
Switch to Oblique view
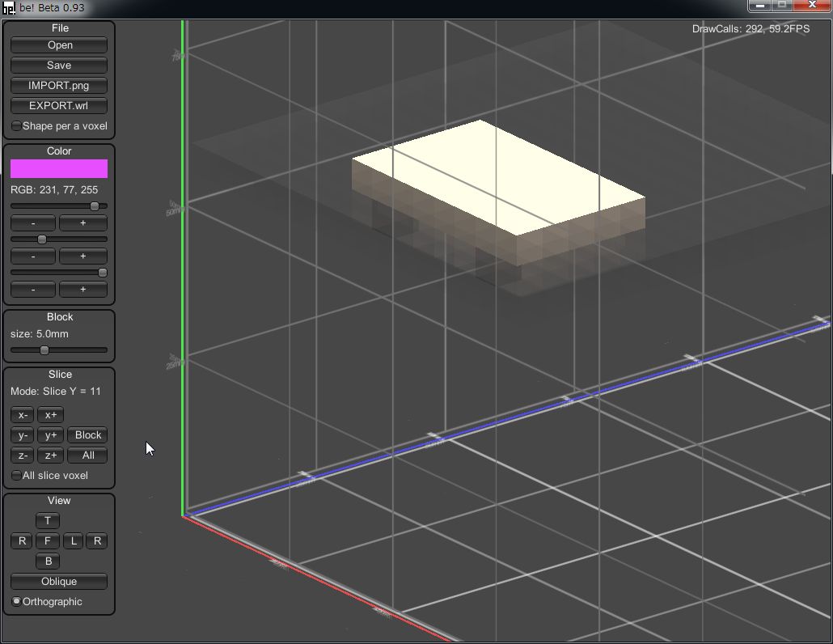click(x=59, y=582)
